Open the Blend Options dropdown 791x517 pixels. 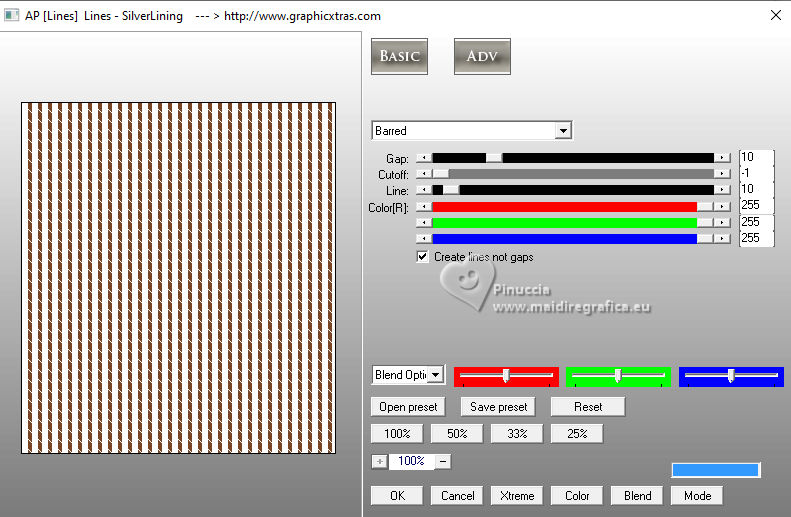[436, 375]
